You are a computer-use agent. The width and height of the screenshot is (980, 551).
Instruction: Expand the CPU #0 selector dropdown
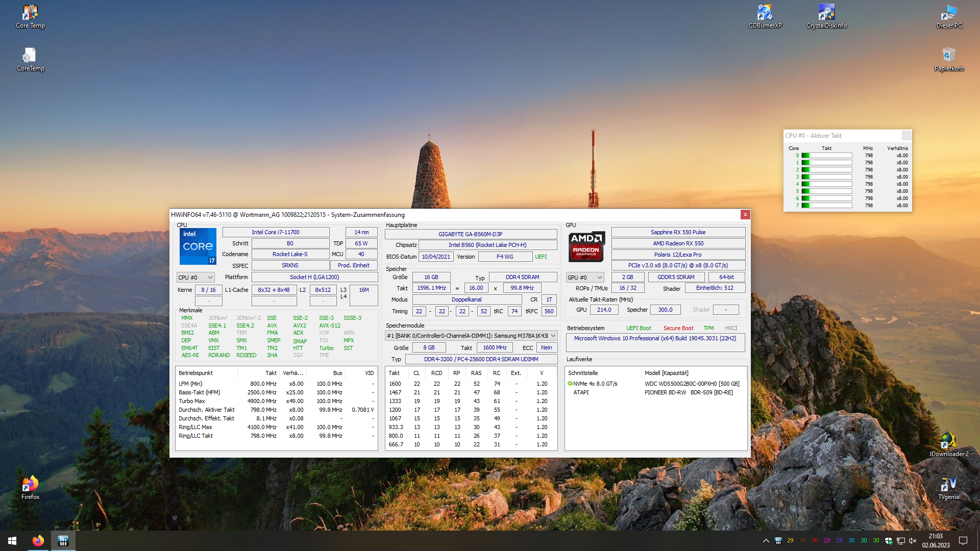pyautogui.click(x=195, y=278)
